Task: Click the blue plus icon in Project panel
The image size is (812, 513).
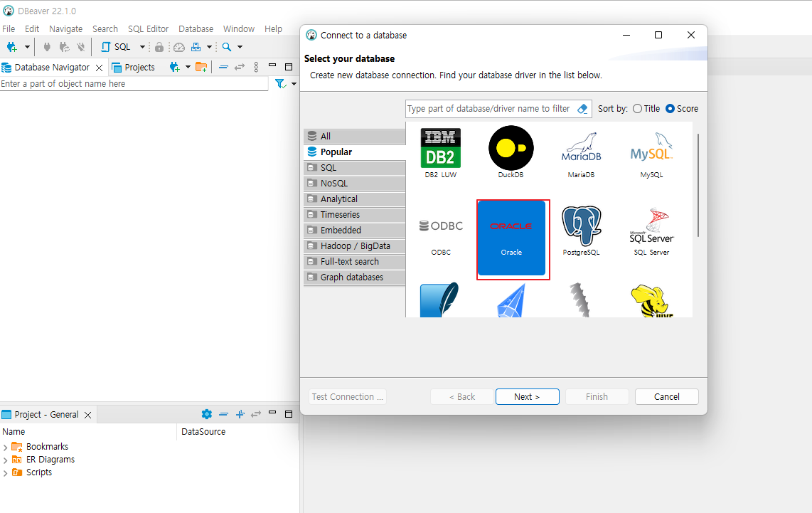Action: tap(240, 414)
